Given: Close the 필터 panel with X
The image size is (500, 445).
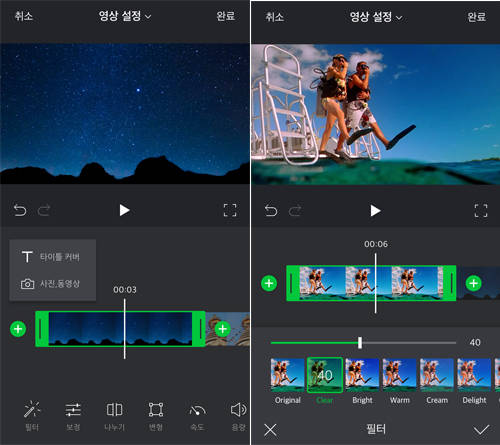Looking at the screenshot, I should 270,430.
